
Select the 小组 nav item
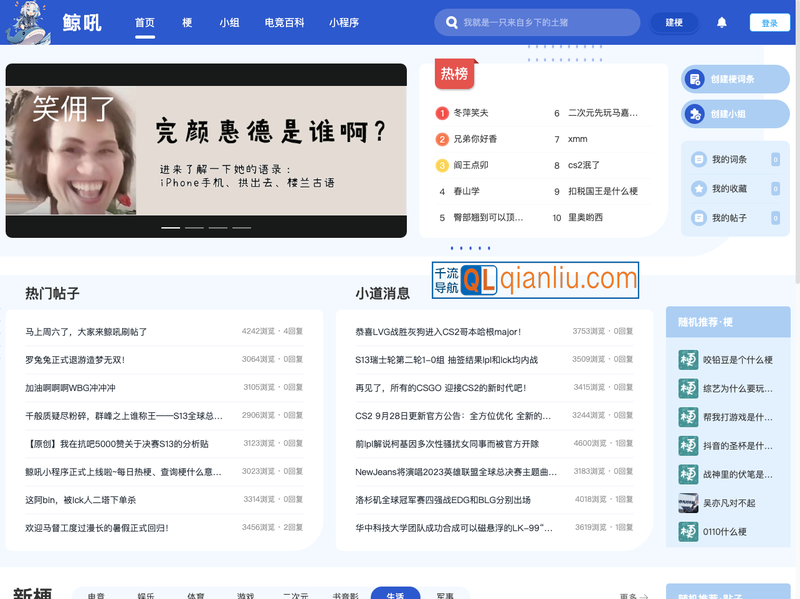pyautogui.click(x=229, y=23)
